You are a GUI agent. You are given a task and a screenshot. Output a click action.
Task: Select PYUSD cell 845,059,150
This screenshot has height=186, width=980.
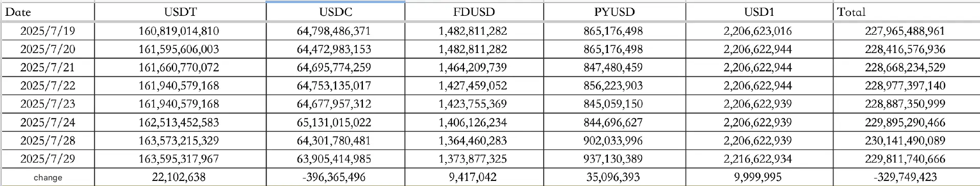click(614, 104)
